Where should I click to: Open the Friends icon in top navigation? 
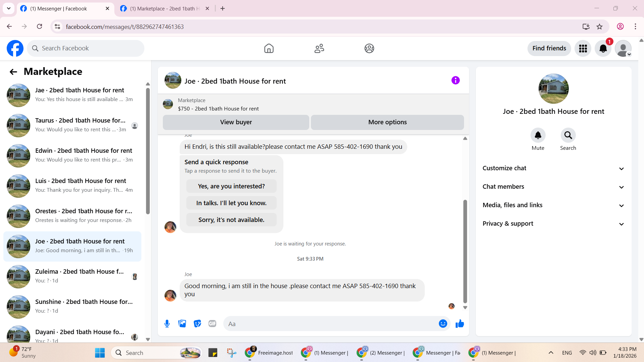click(x=319, y=48)
